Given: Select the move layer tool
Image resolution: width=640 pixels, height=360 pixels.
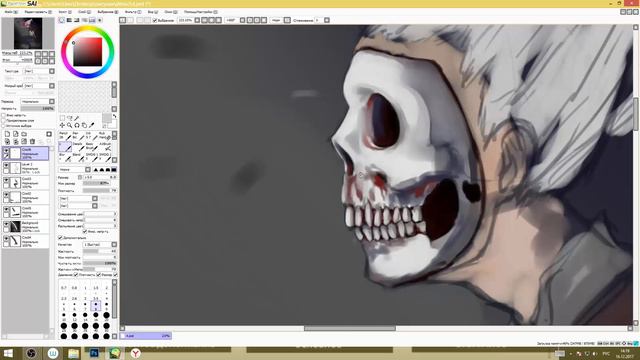Looking at the screenshot, I should 62,125.
